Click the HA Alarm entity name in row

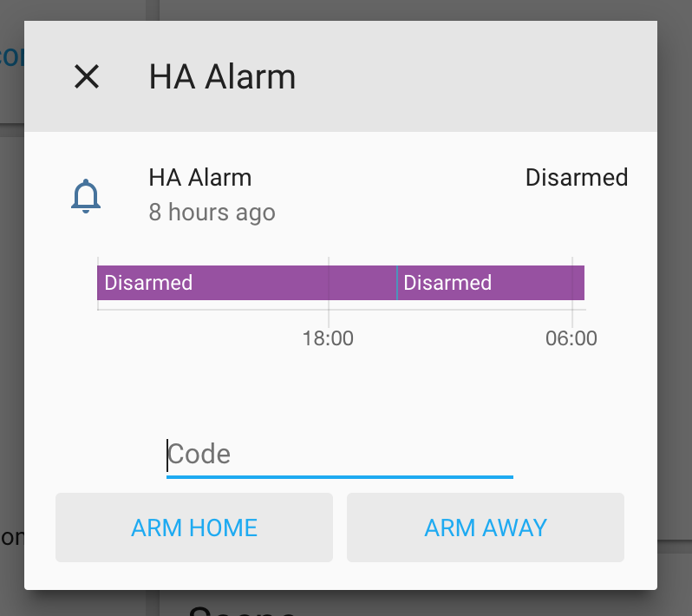click(200, 178)
